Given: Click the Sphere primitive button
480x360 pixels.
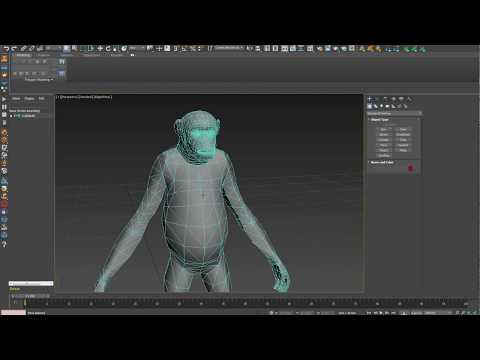Looking at the screenshot, I should pos(384,135).
